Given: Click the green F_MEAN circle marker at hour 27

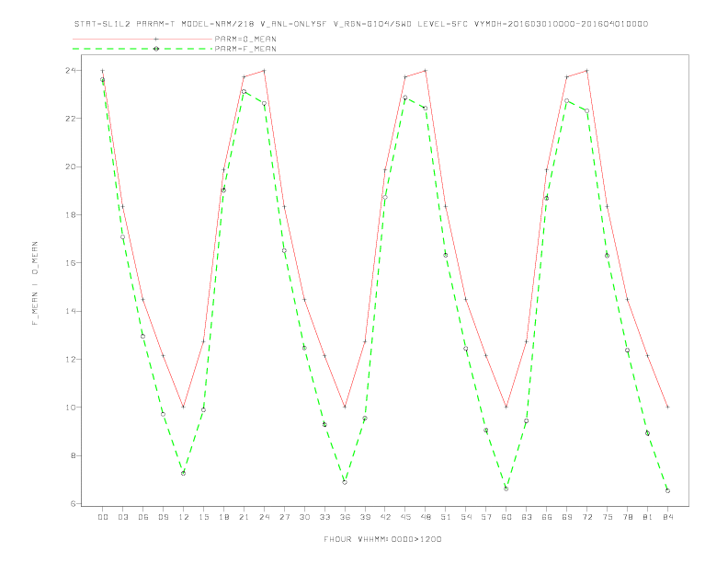Looking at the screenshot, I should [284, 251].
